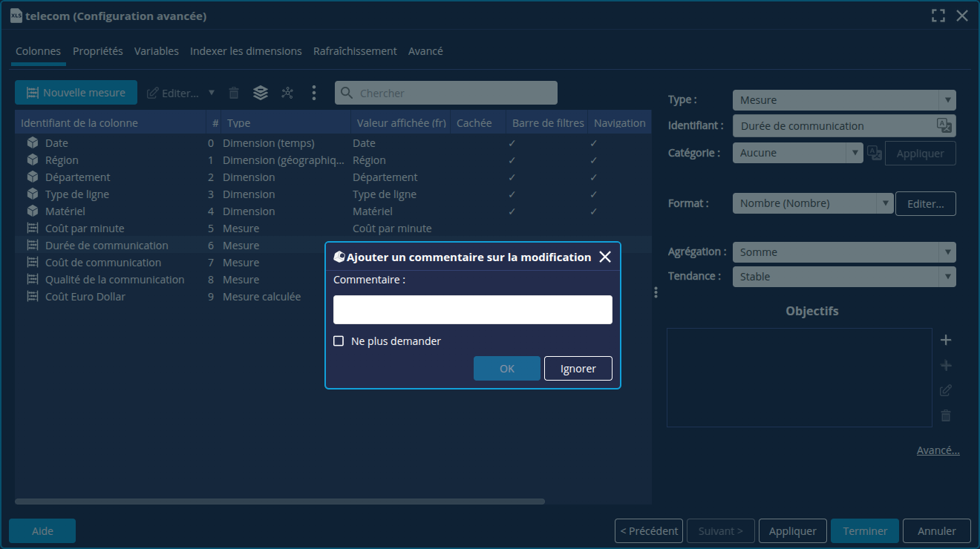Click the translate icon in the Identifiant field
980x549 pixels.
click(x=944, y=125)
